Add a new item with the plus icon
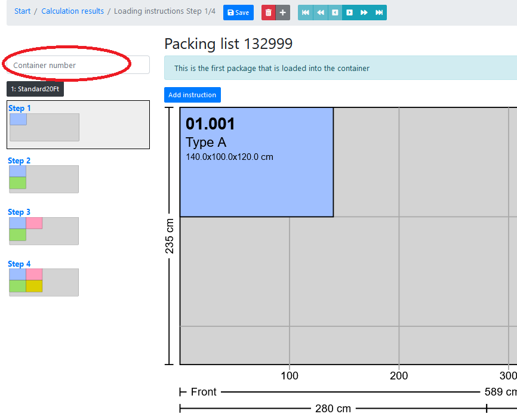 (282, 12)
